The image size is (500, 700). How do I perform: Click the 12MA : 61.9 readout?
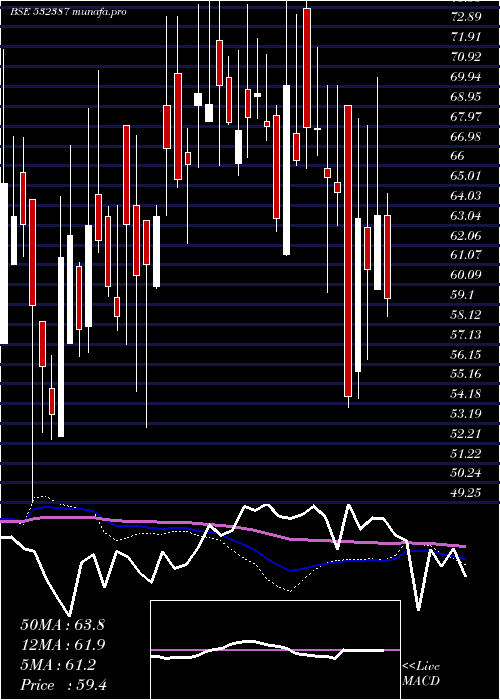tap(62, 645)
